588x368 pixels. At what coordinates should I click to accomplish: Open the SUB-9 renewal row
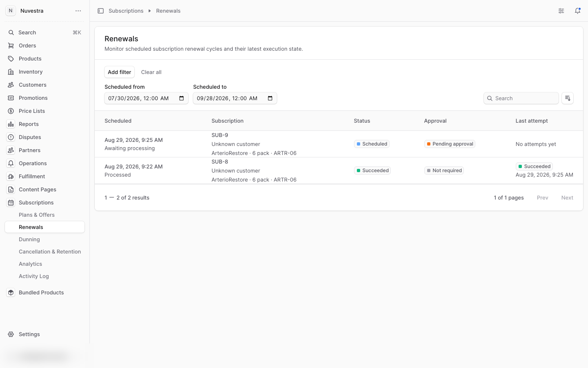pyautogui.click(x=339, y=144)
